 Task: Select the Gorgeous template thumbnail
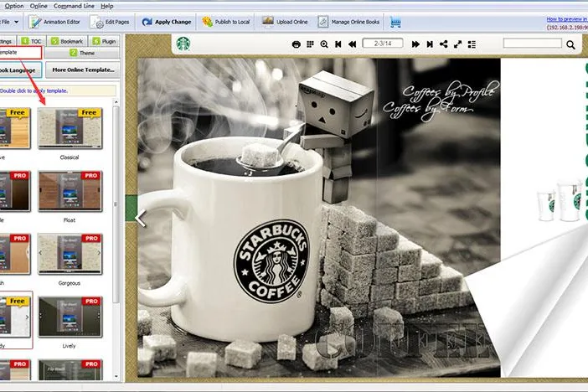pos(70,254)
